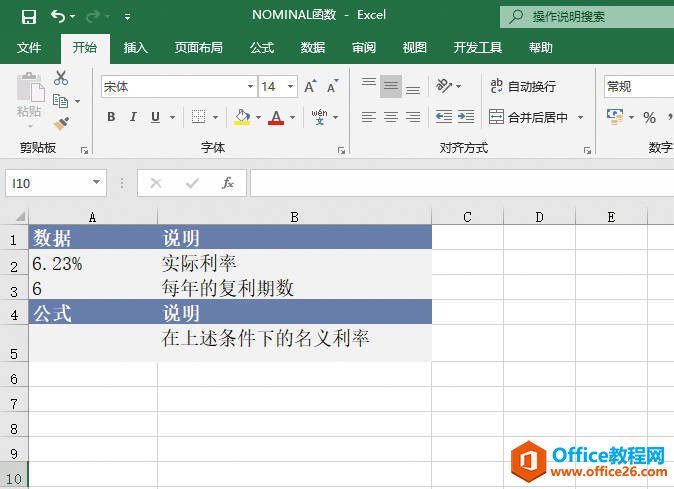Switch to the 审阅 ribbon tab
Viewport: 674px width, 489px height.
click(364, 47)
